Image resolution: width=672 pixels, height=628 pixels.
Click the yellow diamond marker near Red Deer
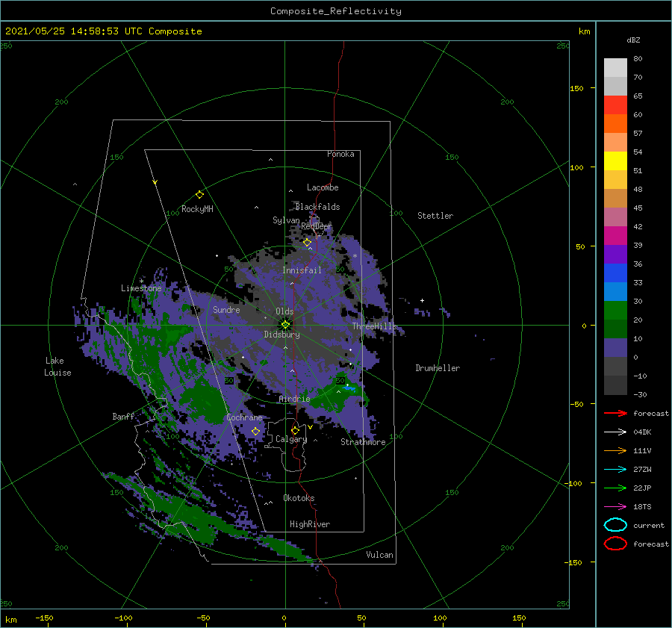coord(307,243)
